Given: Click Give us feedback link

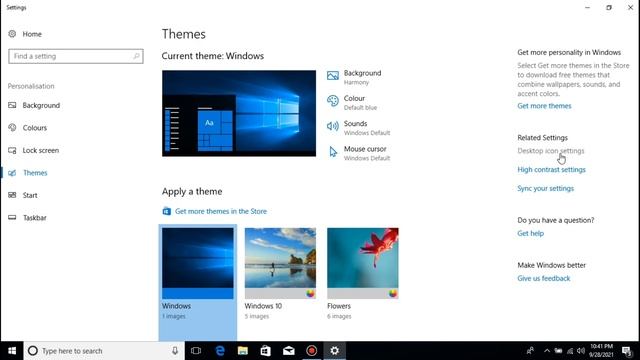Looking at the screenshot, I should (543, 278).
